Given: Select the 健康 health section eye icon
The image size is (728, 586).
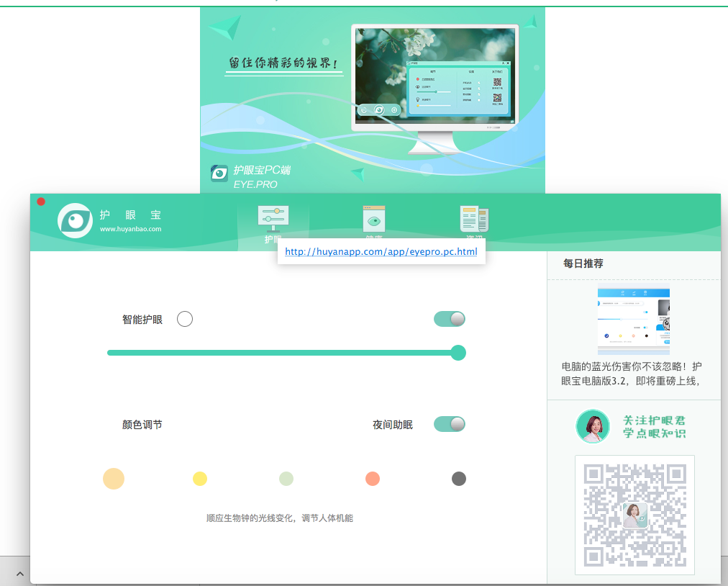Looking at the screenshot, I should 374,218.
